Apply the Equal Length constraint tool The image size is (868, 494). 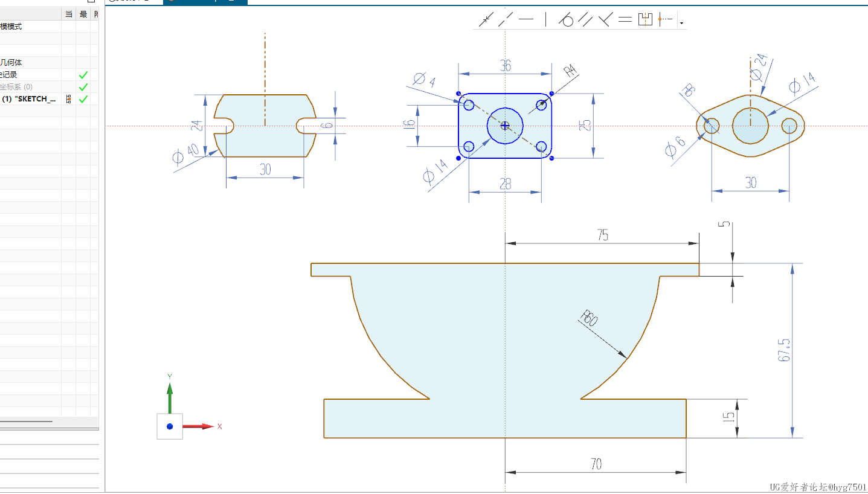[x=626, y=20]
